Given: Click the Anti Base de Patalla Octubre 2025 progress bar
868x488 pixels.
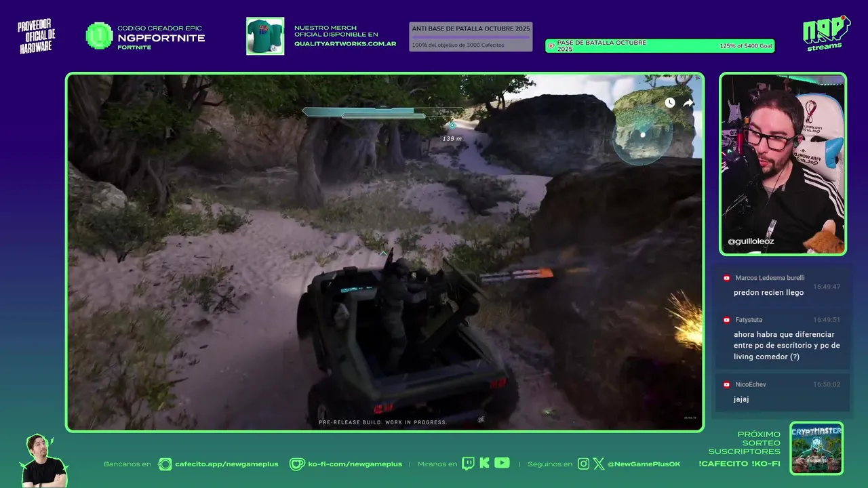Looking at the screenshot, I should click(471, 37).
